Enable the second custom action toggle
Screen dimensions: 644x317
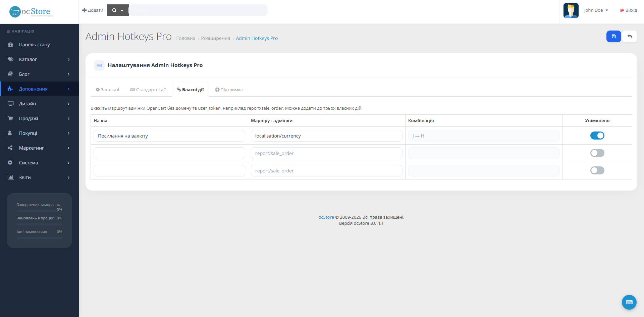(x=597, y=153)
